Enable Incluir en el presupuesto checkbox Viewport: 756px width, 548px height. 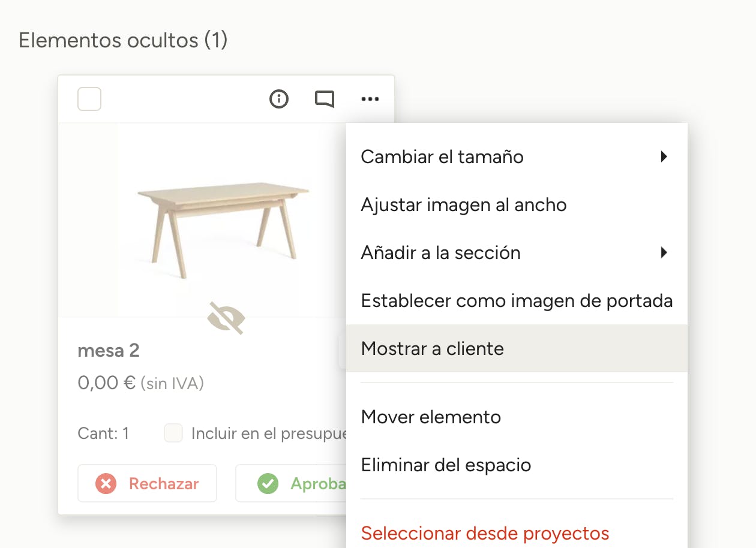(x=173, y=433)
